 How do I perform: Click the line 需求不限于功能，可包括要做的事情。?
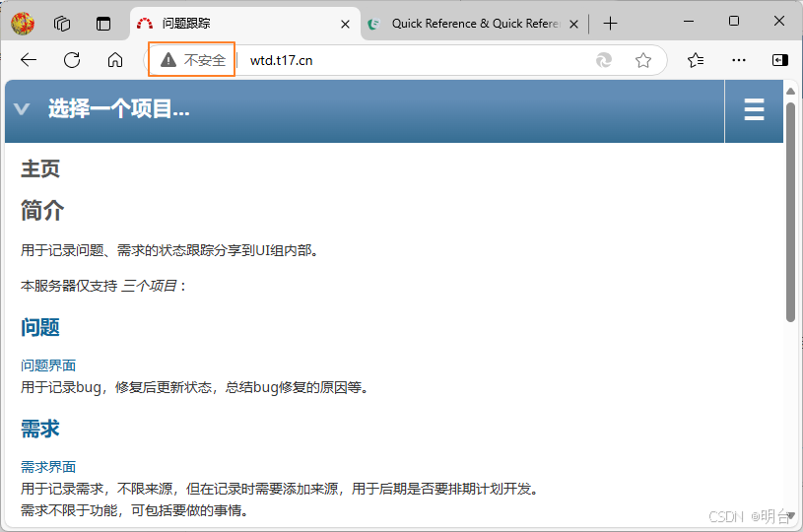pos(134,510)
